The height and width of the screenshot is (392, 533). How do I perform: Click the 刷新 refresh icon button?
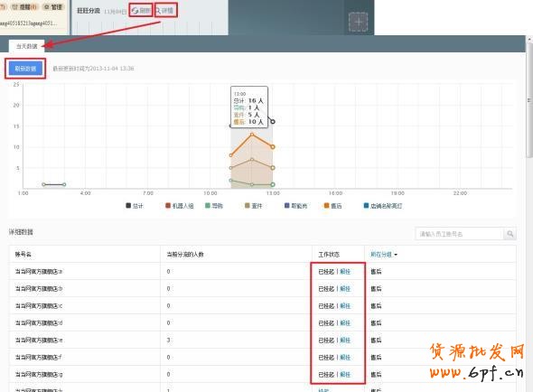141,11
